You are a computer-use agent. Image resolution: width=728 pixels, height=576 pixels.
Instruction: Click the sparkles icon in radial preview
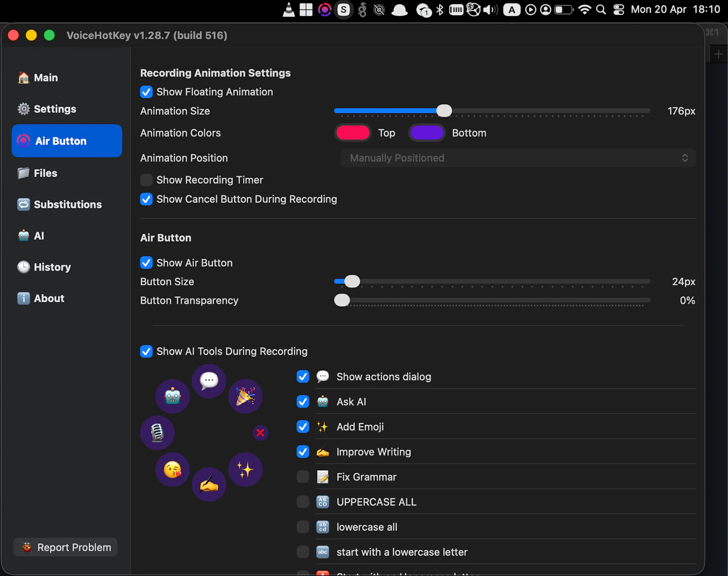pyautogui.click(x=245, y=470)
